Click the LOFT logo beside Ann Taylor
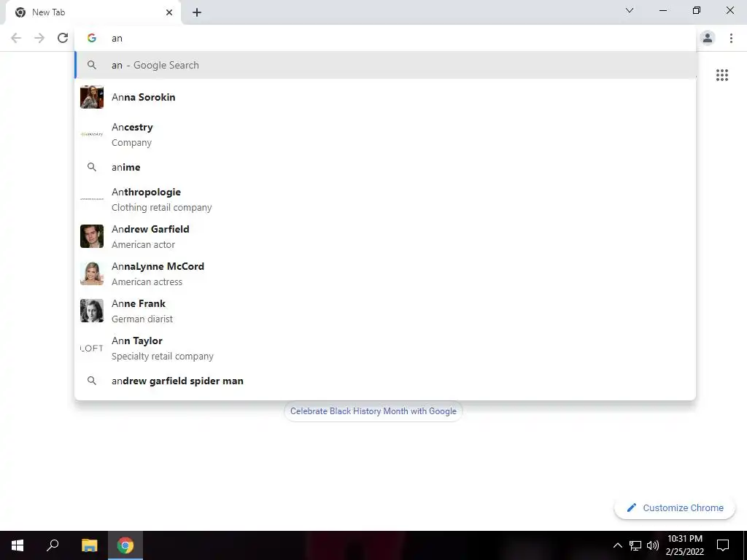Viewport: 747px width, 560px height. tap(92, 348)
